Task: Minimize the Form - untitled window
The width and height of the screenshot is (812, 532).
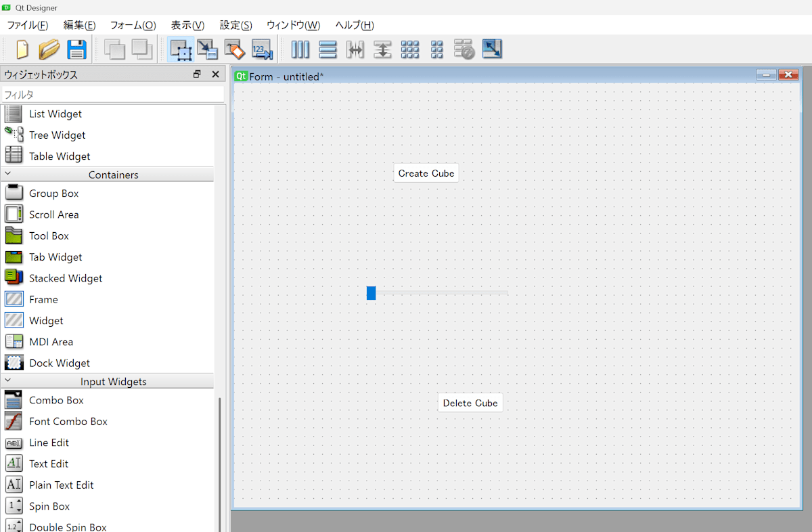Action: click(766, 75)
